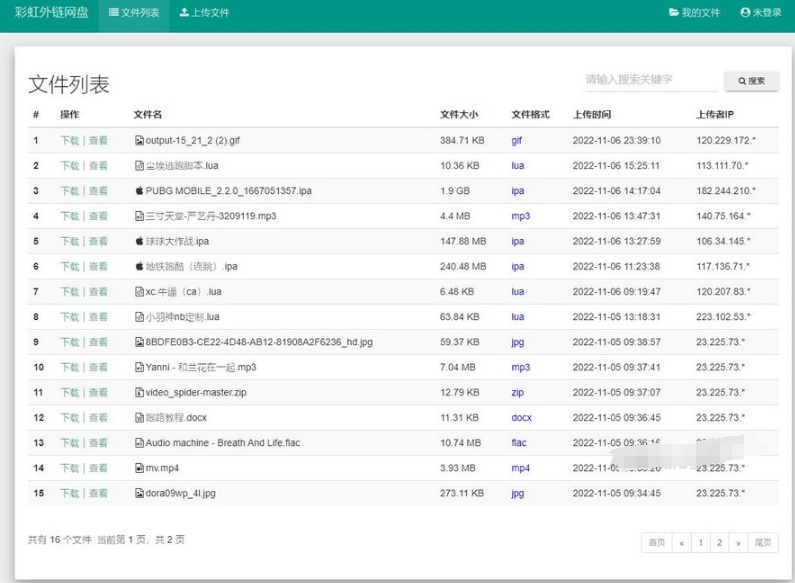View 球球大作战.ipa via 查看

(x=98, y=241)
